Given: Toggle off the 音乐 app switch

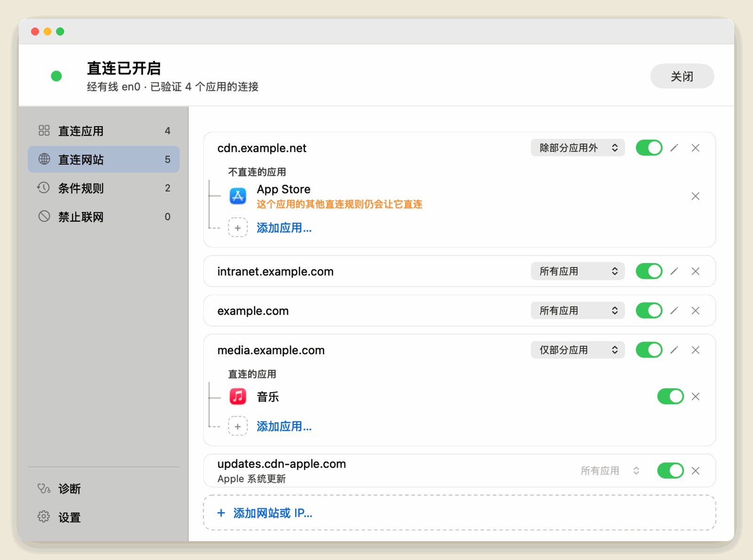Looking at the screenshot, I should (670, 397).
